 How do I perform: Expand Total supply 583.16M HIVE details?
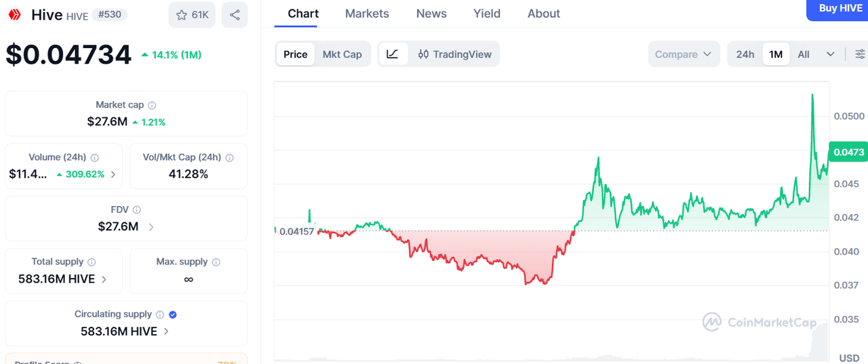pos(104,279)
